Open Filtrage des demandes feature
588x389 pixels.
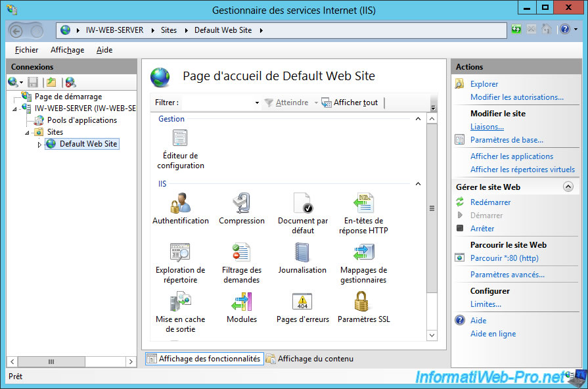click(242, 263)
